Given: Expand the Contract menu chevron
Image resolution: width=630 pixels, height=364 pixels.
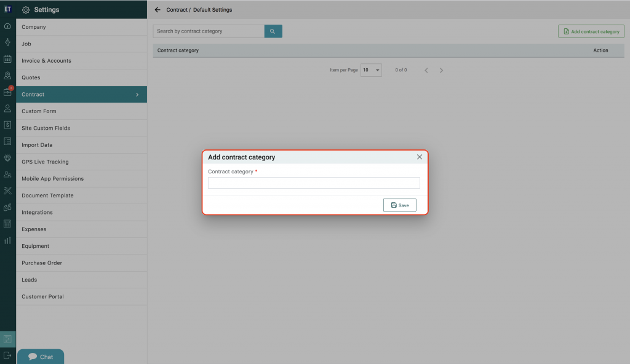Looking at the screenshot, I should [x=137, y=95].
